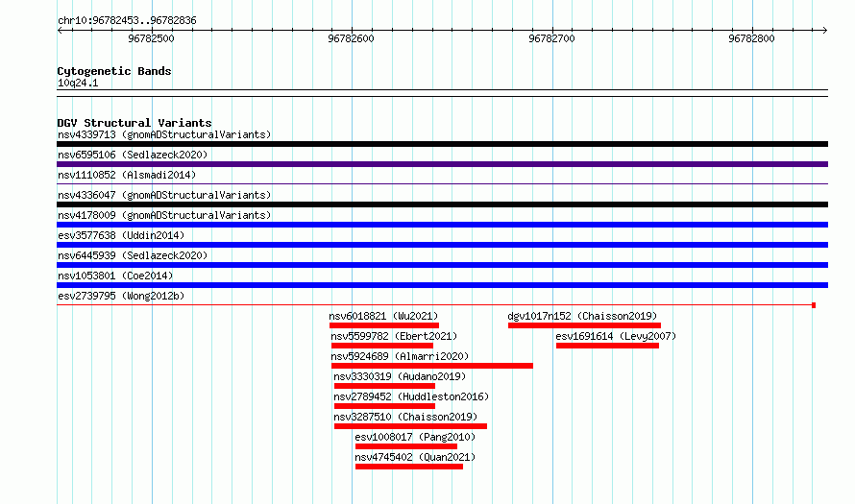Open nsv2789452 (Huddleston2016) variant label
Viewport: 855px width, 504px height.
411,396
